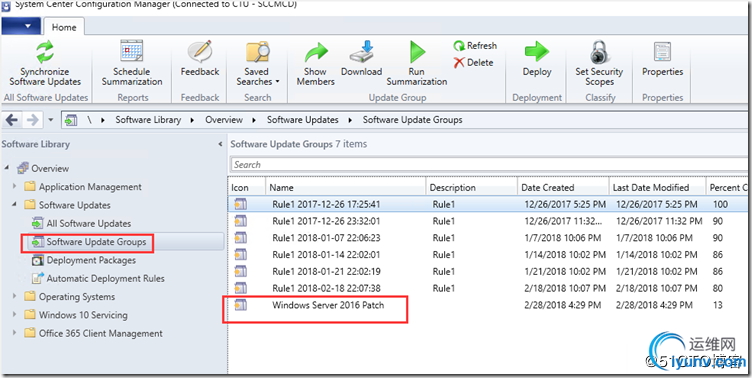The height and width of the screenshot is (378, 752).
Task: Open Set Security Scopes padlock icon
Action: tap(599, 52)
